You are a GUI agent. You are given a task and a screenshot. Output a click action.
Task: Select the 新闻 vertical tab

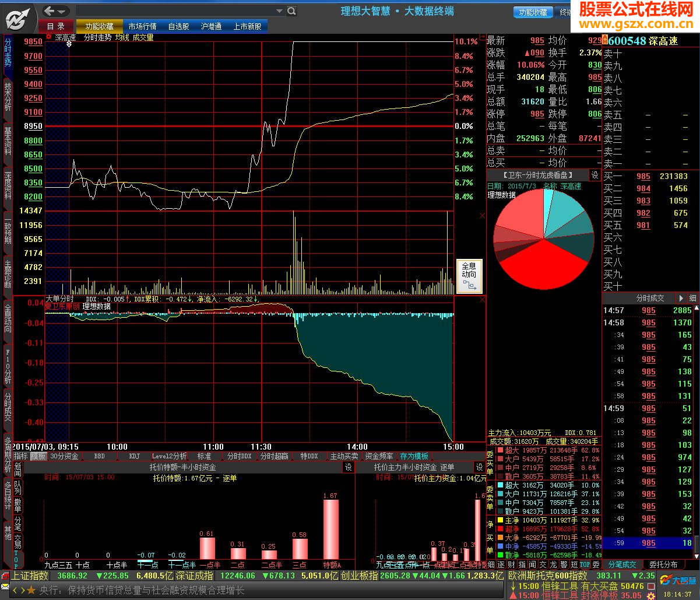(x=18, y=469)
